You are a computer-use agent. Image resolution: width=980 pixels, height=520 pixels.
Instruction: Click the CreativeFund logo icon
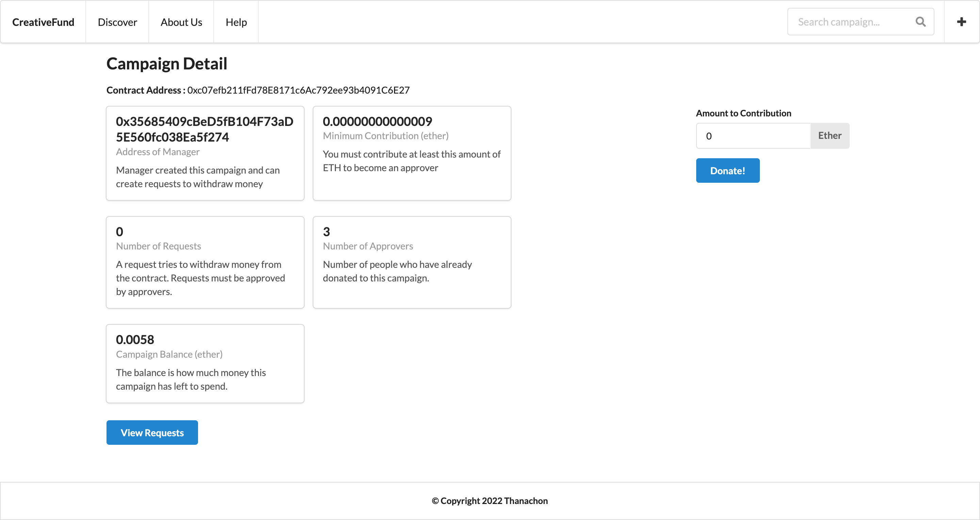[x=43, y=21]
